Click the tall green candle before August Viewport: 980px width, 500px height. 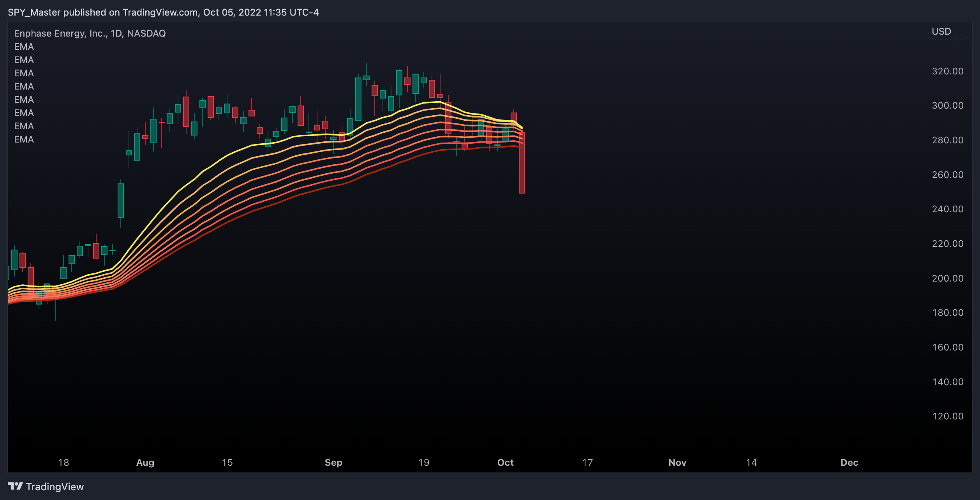coord(121,201)
